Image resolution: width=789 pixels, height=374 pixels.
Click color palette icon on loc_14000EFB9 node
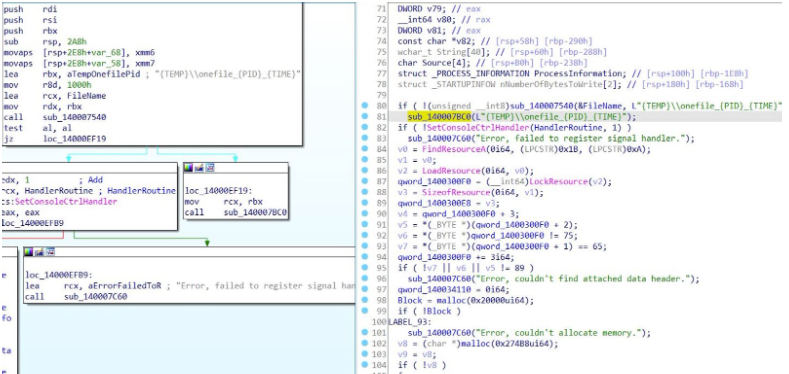pos(30,252)
